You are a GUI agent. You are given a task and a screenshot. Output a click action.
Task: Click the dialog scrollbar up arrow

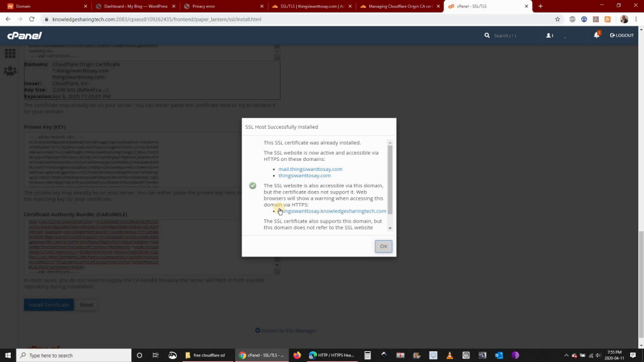(x=390, y=143)
